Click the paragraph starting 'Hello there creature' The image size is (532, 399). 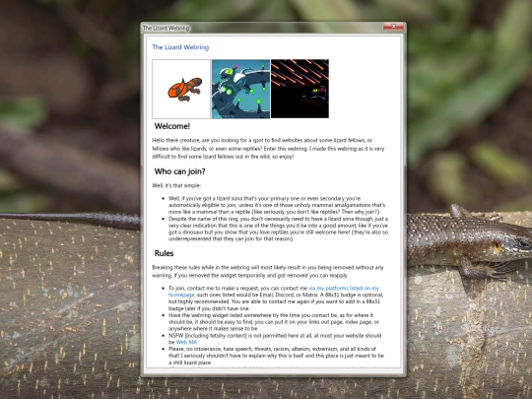click(x=268, y=148)
